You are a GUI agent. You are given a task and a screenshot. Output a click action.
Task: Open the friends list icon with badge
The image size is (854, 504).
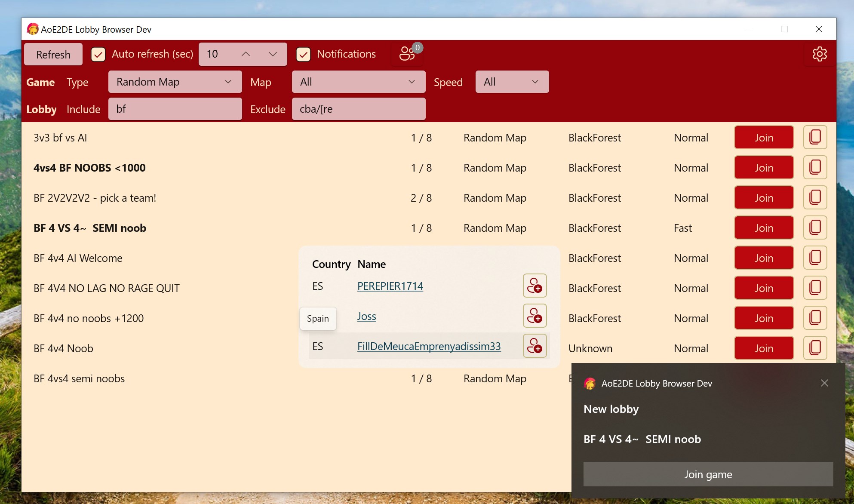point(408,54)
